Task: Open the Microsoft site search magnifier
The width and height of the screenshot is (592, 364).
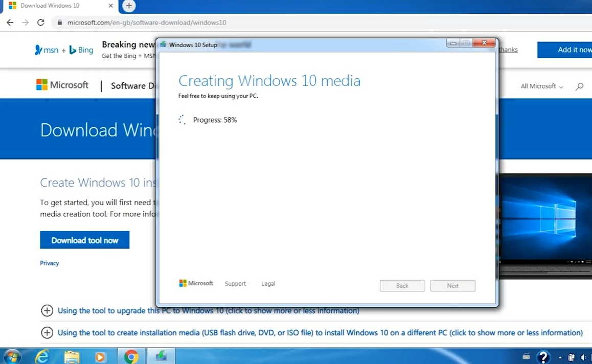Action: coord(579,86)
